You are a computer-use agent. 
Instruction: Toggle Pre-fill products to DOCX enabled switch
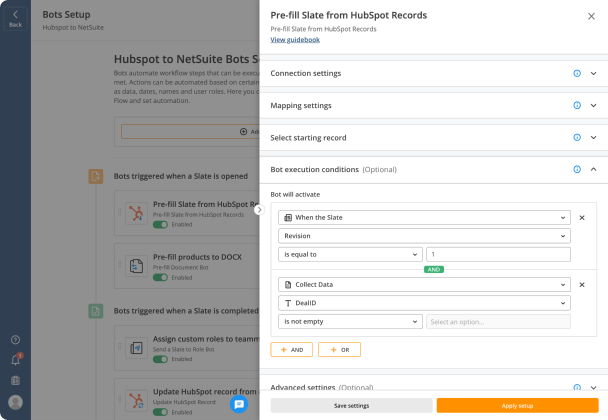160,278
